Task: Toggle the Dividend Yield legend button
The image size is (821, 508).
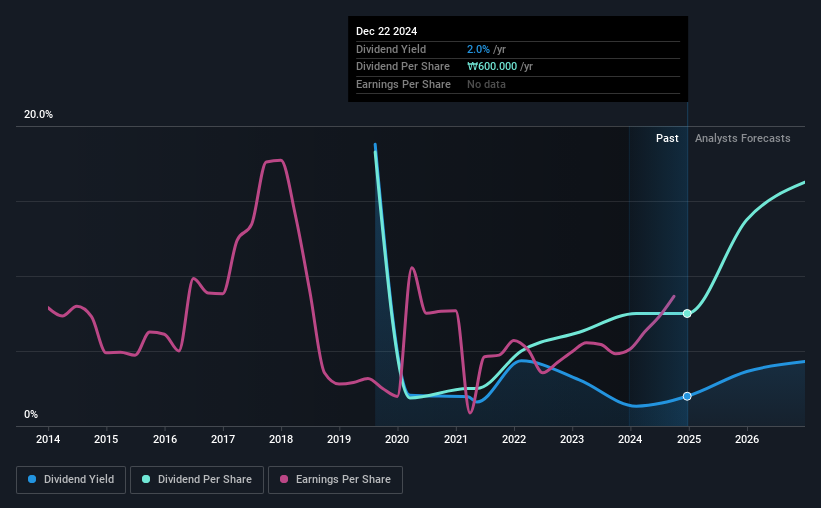Action: coord(71,480)
